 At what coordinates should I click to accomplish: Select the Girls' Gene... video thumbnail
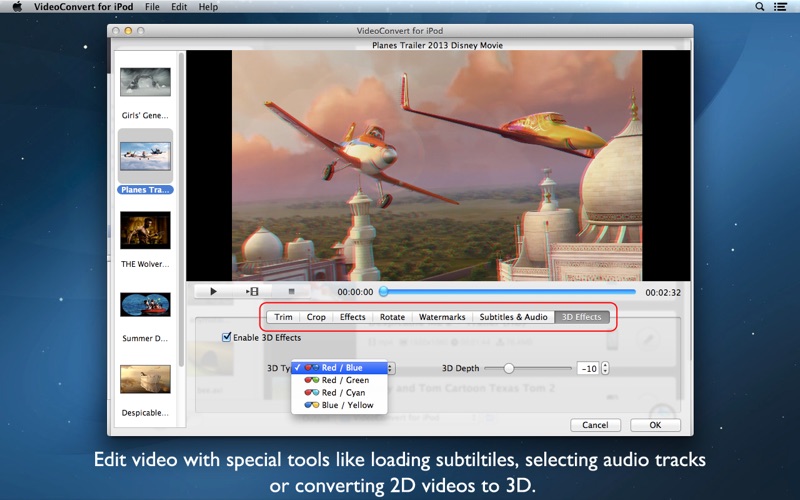(x=145, y=82)
